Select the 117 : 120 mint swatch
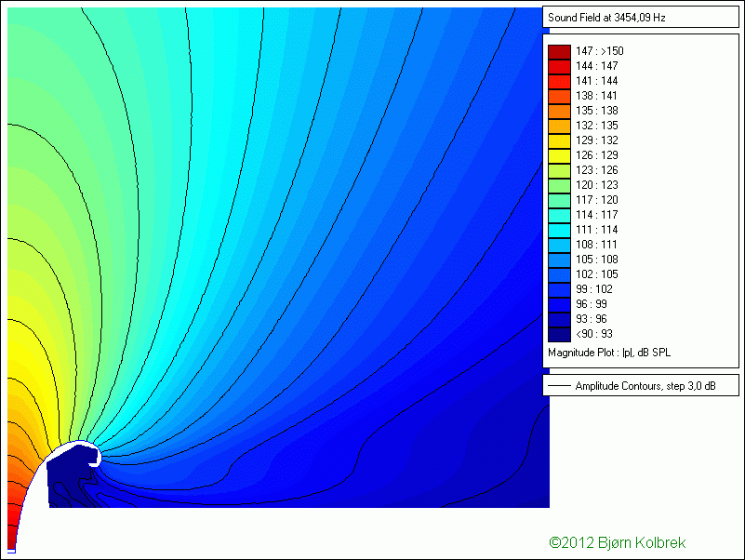 tap(559, 200)
